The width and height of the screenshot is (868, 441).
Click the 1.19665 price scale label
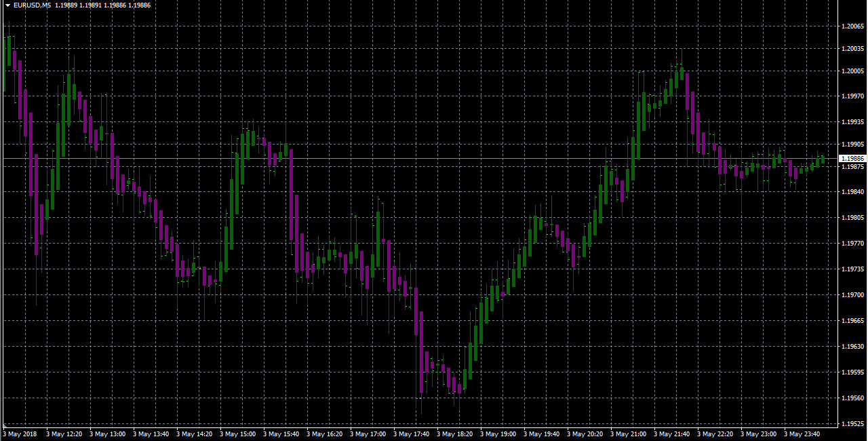click(x=852, y=321)
